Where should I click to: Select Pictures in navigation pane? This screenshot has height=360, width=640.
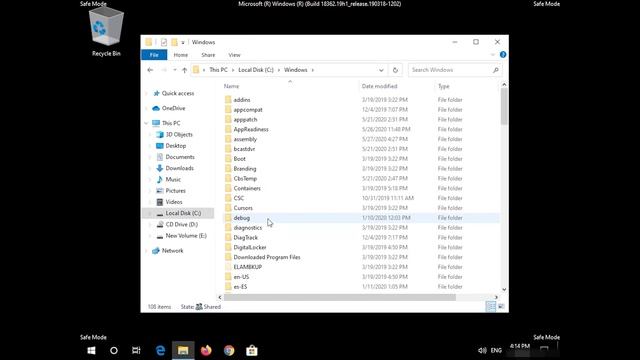[176, 191]
